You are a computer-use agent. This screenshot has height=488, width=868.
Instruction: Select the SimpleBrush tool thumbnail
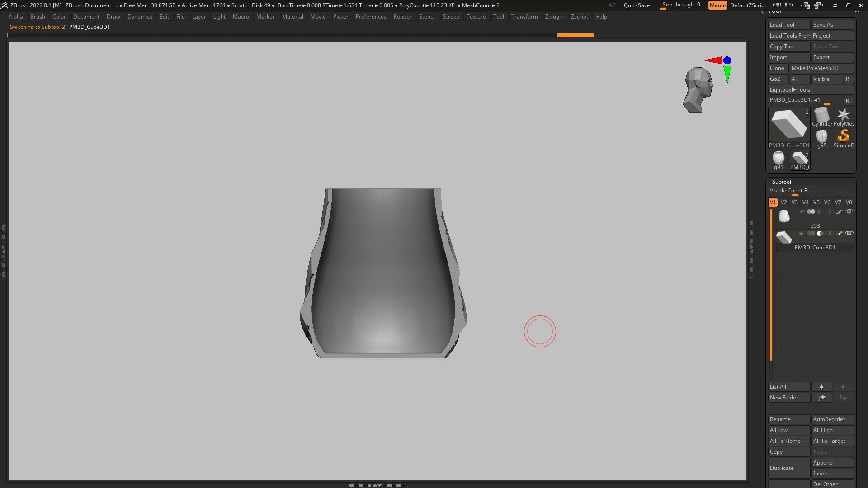pyautogui.click(x=843, y=138)
